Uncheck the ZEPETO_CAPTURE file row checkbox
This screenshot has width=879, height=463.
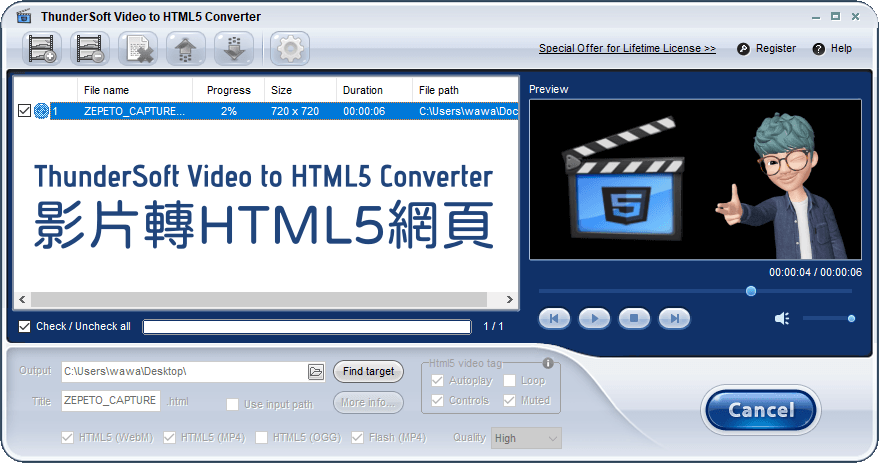(x=24, y=110)
